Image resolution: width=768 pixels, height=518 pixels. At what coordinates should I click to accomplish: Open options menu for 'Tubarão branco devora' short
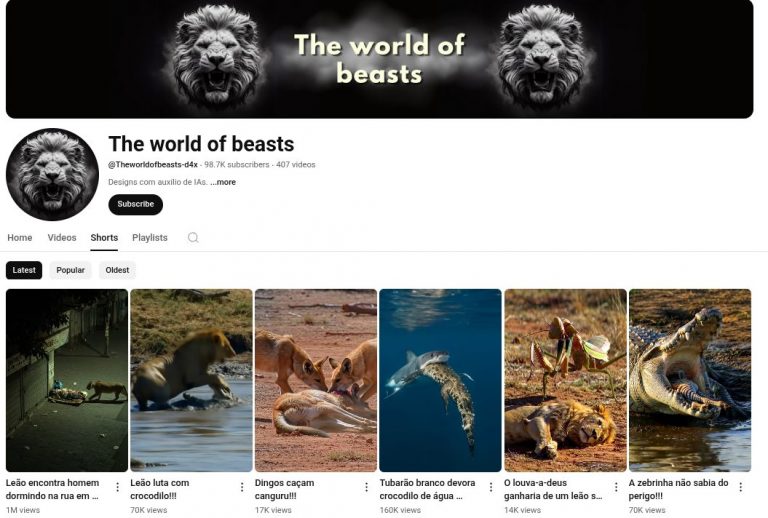[x=491, y=487]
